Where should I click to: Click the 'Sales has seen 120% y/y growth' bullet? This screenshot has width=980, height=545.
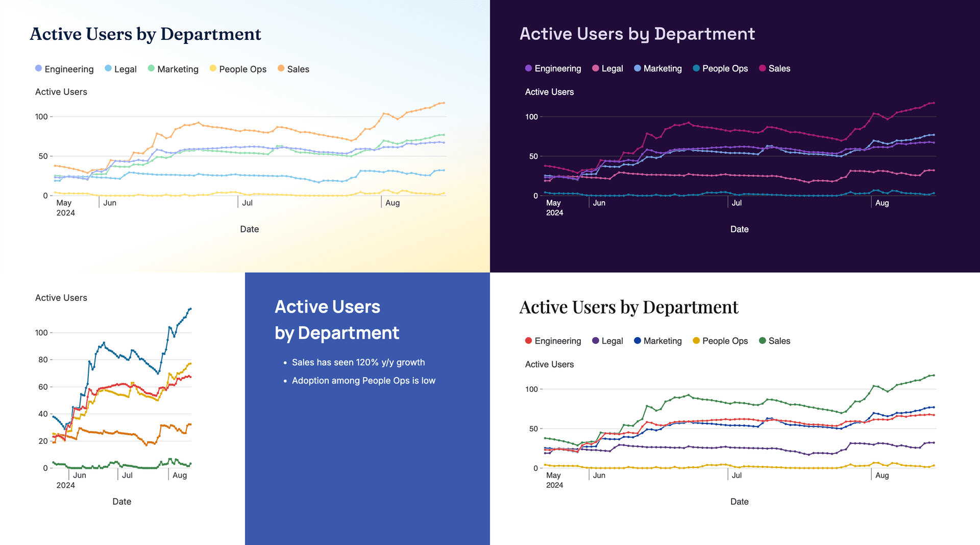(358, 362)
